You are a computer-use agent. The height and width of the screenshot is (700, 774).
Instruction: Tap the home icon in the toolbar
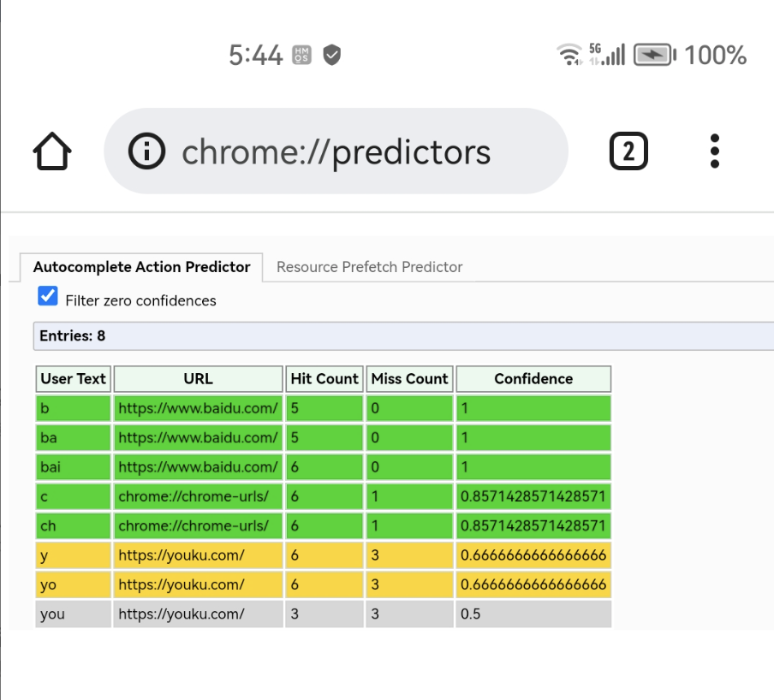point(52,151)
